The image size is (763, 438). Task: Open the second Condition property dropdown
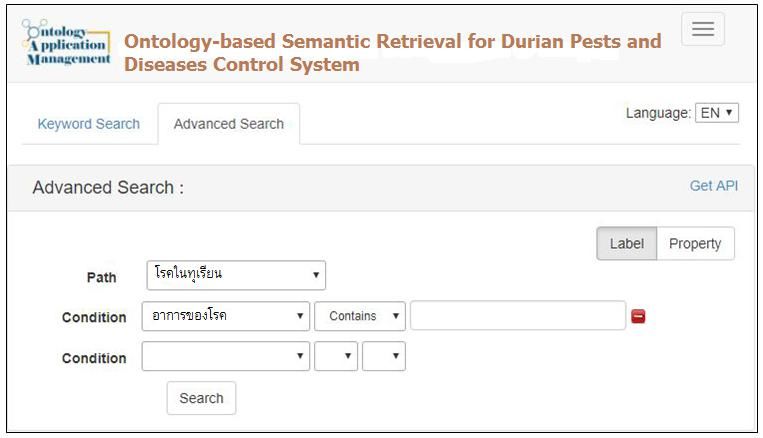pyautogui.click(x=226, y=356)
